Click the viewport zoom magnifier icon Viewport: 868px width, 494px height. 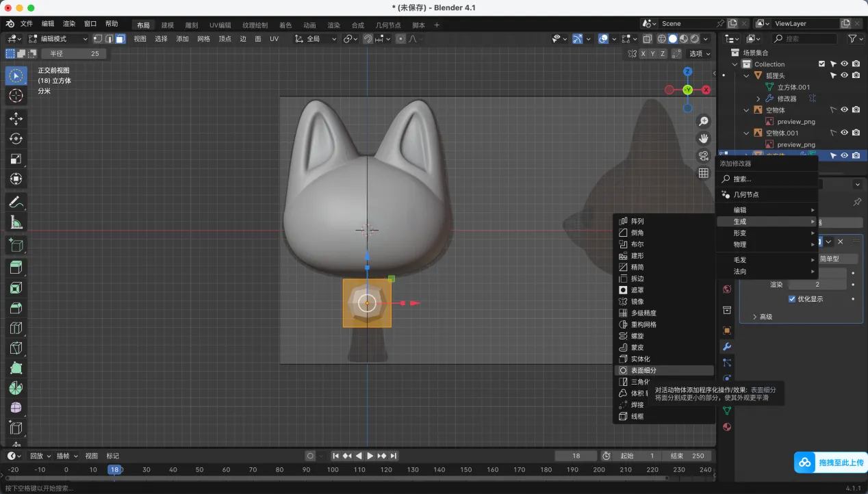pos(703,122)
